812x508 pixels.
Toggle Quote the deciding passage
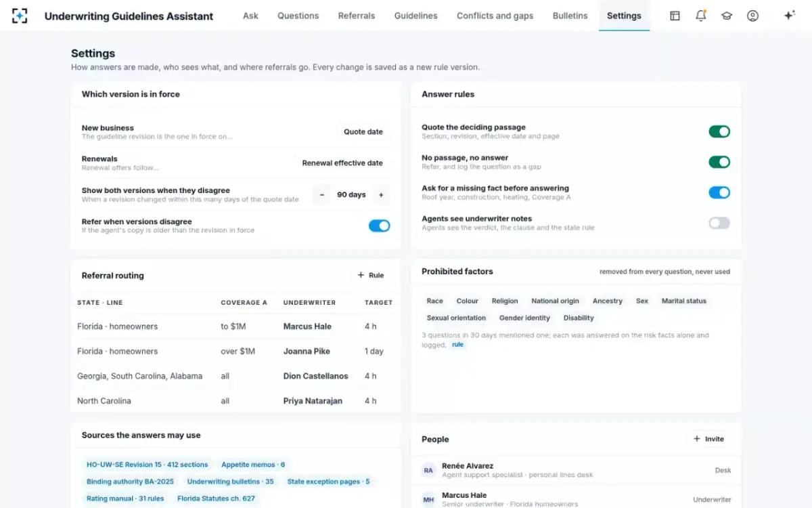click(x=719, y=131)
